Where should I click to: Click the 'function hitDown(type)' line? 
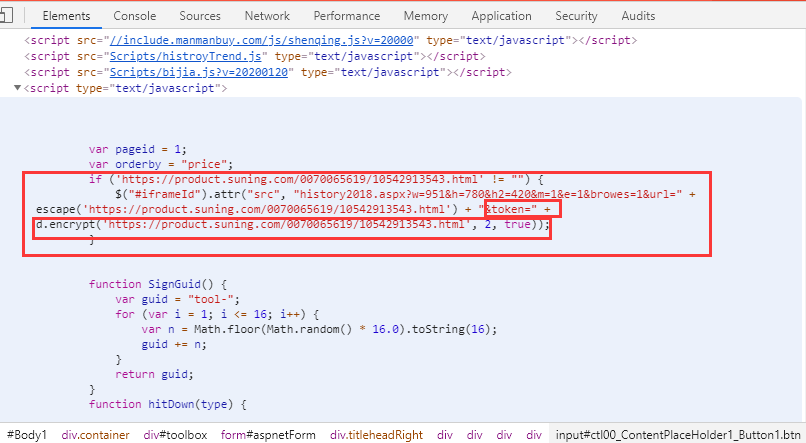pyautogui.click(x=168, y=404)
